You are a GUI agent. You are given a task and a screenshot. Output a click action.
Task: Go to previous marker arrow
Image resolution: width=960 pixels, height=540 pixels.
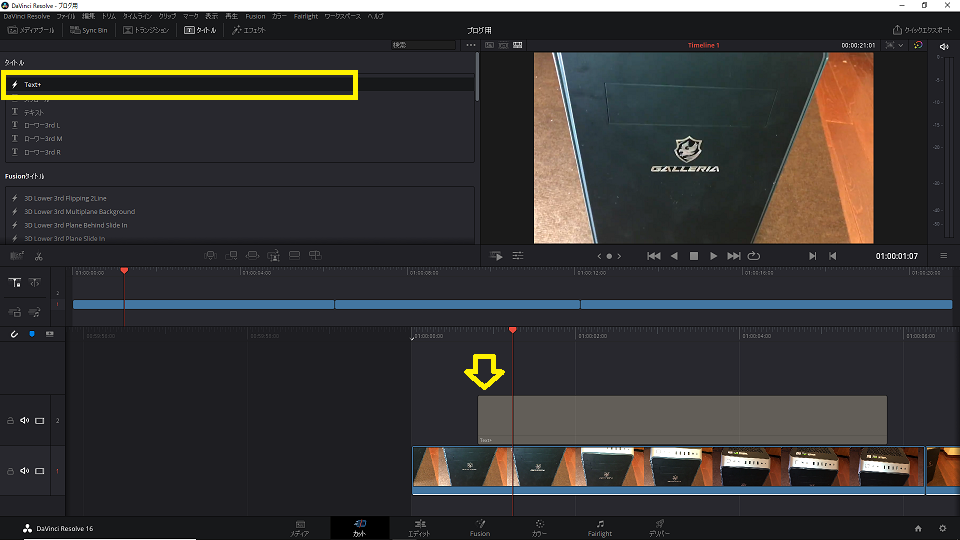tap(599, 257)
